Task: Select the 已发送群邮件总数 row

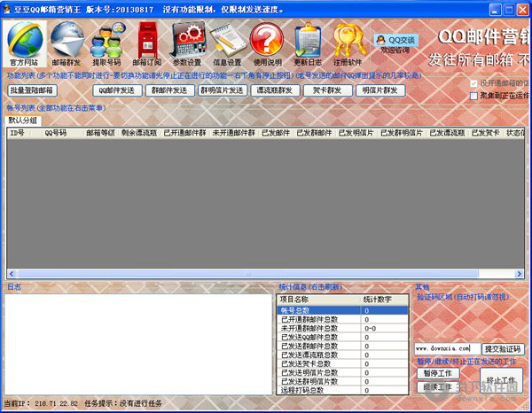Action: [342, 346]
